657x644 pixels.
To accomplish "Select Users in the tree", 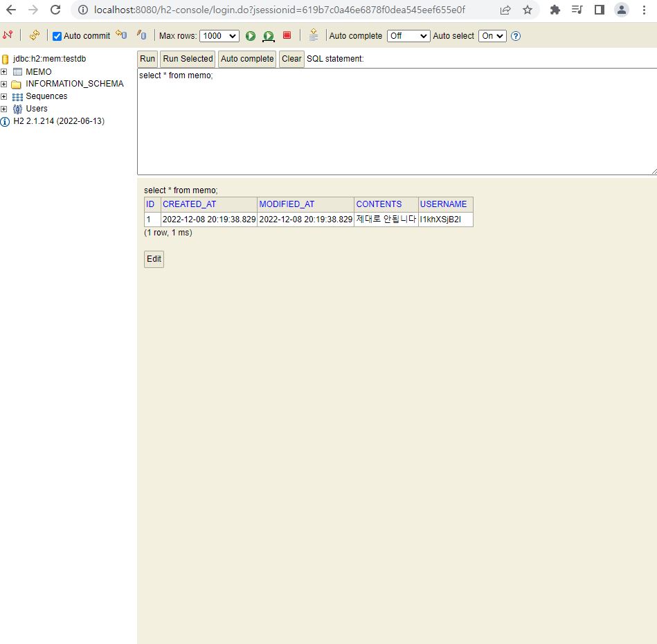I will click(x=37, y=109).
